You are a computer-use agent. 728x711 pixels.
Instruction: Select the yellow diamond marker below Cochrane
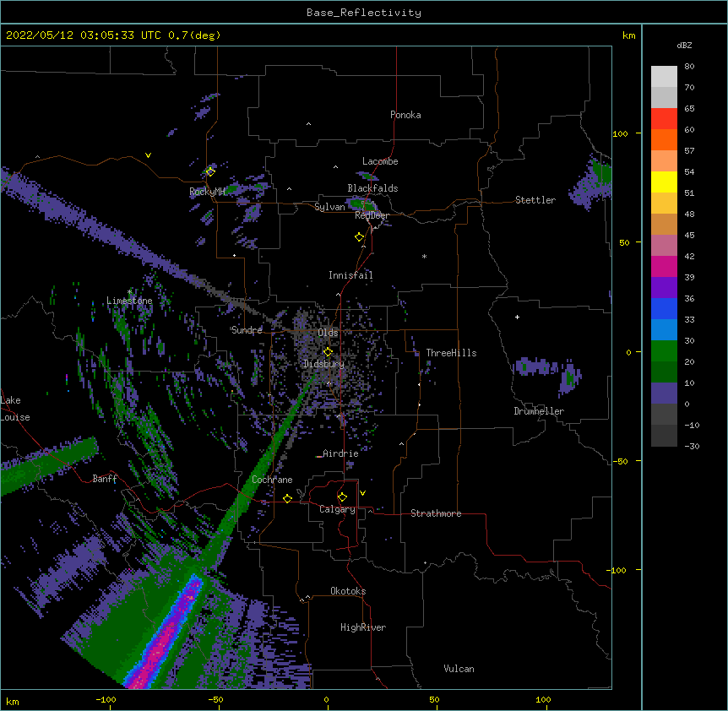(287, 498)
